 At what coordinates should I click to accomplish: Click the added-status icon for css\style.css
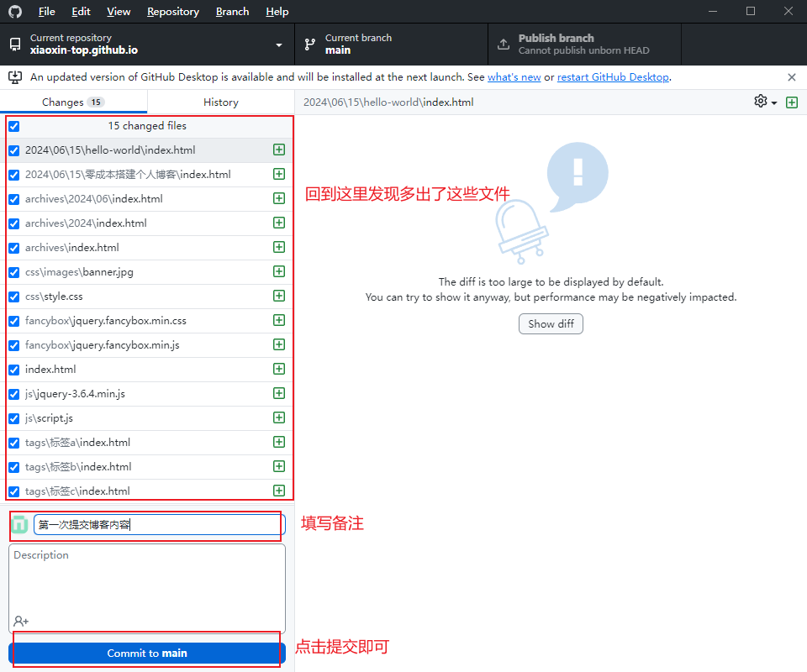coord(279,297)
